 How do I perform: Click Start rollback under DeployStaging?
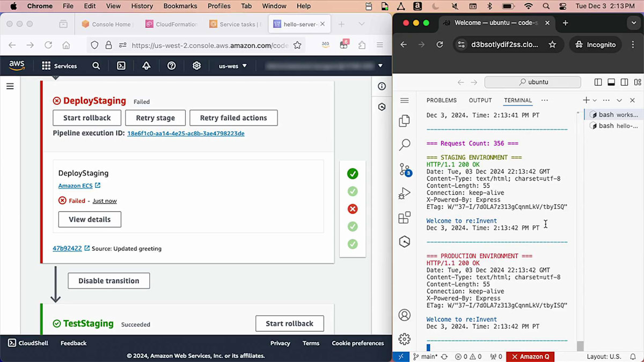point(87,118)
